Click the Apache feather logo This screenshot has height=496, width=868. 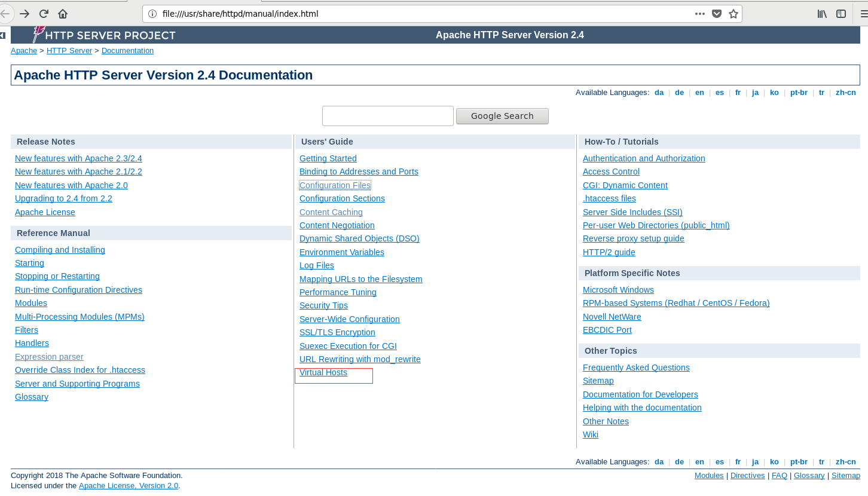[x=39, y=35]
